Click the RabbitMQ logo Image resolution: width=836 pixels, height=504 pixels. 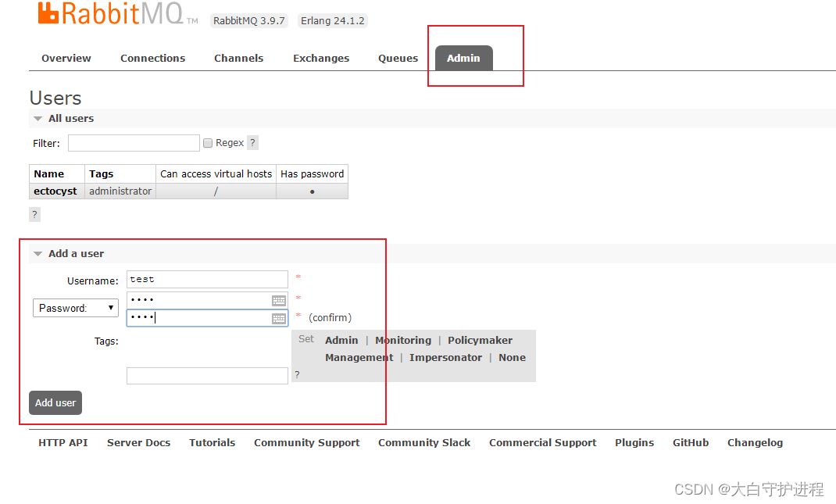[117, 13]
